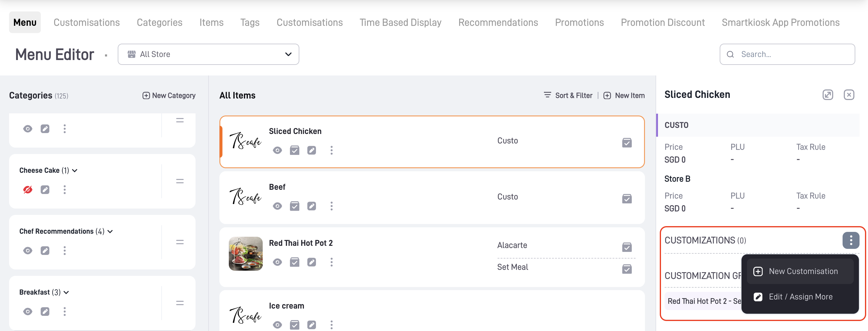Toggle visibility of Beef item
Screen dimensions: 868x331
click(277, 206)
